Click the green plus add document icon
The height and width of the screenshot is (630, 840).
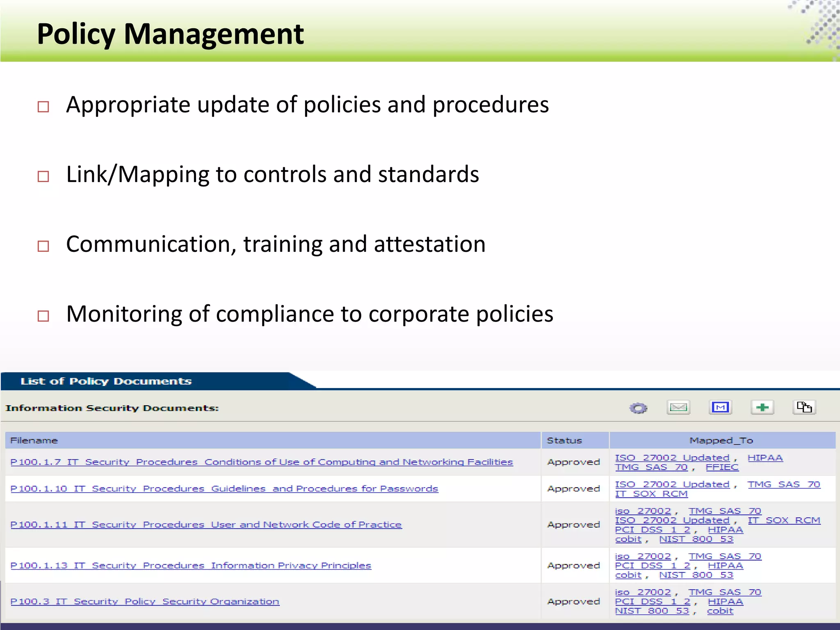tap(762, 407)
